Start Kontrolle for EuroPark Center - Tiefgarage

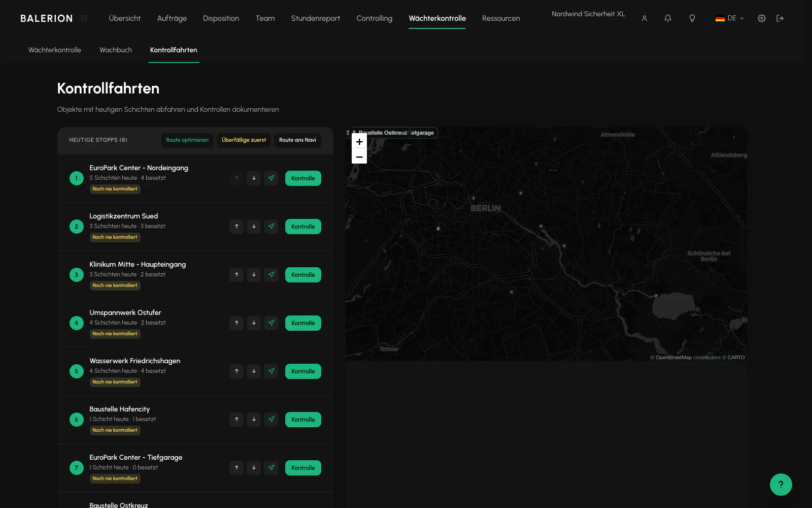point(303,468)
